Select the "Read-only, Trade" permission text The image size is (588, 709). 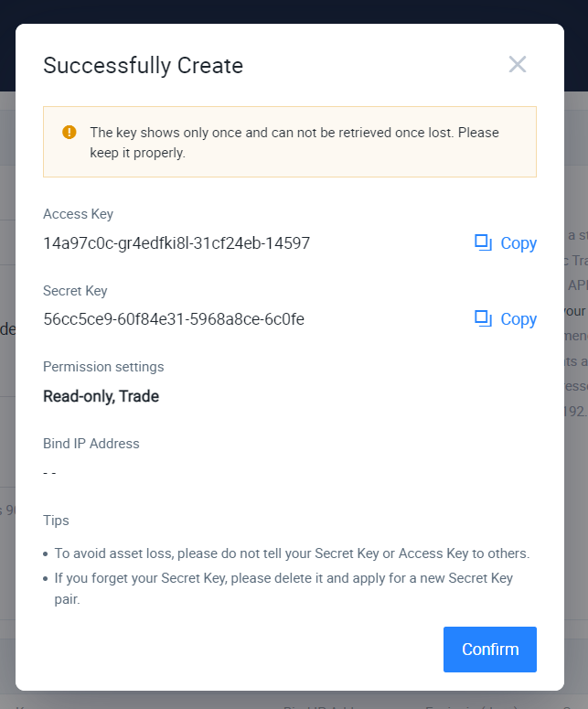pos(102,396)
